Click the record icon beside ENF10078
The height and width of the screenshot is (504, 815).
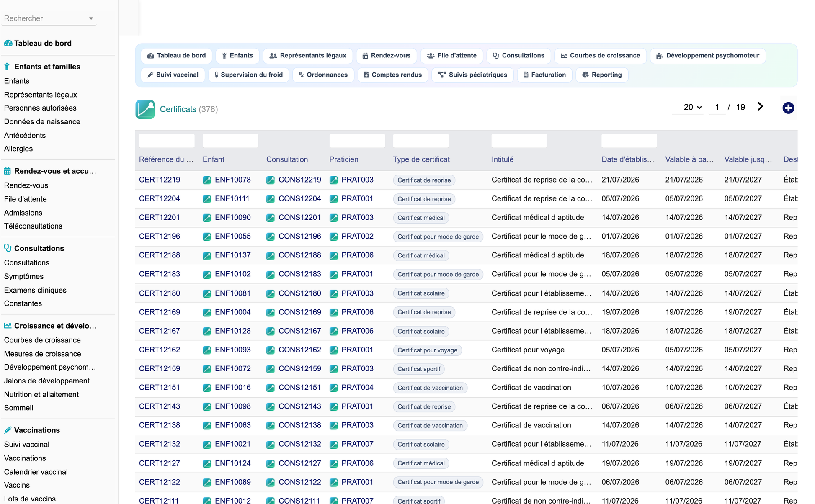(x=207, y=180)
